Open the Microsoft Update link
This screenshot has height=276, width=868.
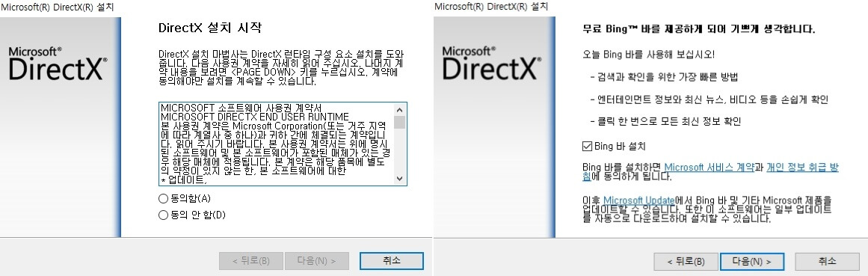coord(638,200)
